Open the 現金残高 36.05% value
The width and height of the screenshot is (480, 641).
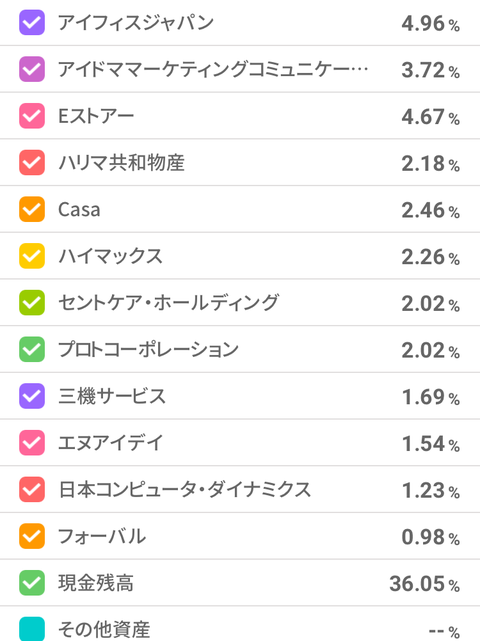tap(424, 583)
